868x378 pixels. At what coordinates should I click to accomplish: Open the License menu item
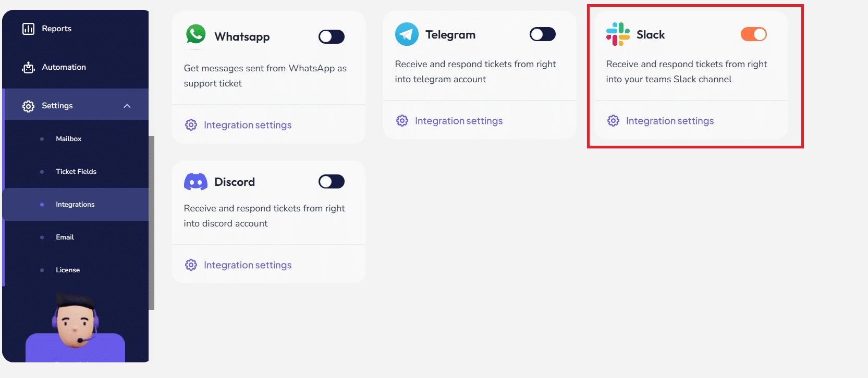68,270
